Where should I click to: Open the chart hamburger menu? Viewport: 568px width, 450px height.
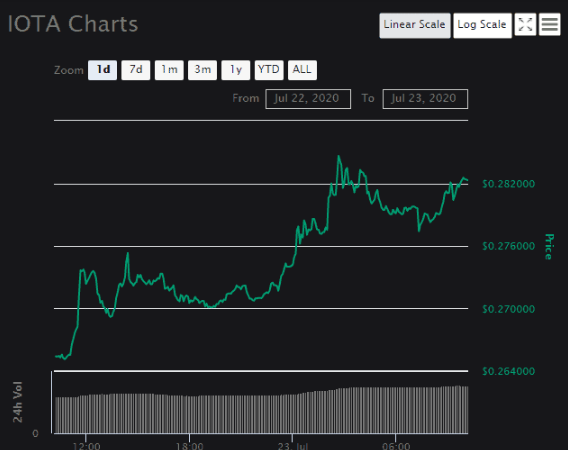[x=550, y=25]
